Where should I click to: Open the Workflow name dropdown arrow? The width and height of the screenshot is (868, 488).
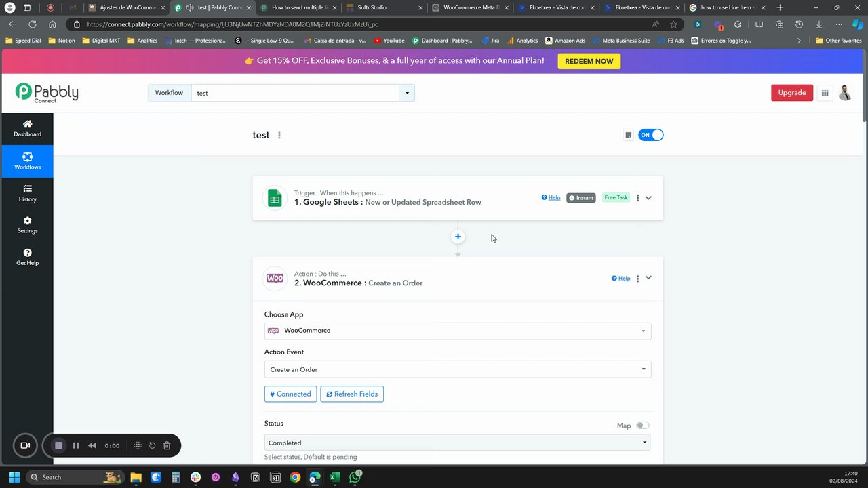coord(408,94)
